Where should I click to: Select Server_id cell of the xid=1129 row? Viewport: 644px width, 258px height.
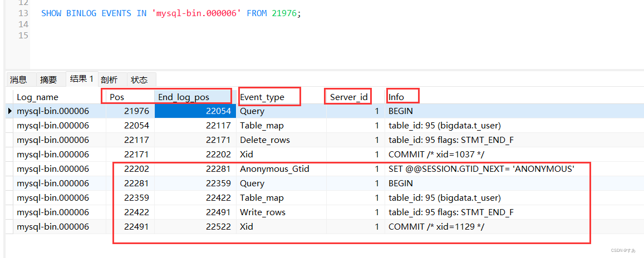tap(355, 226)
